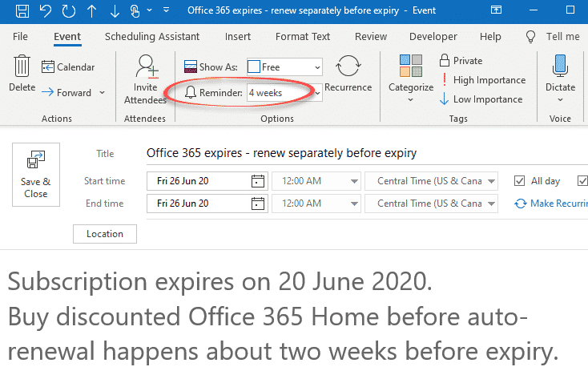This screenshot has width=588, height=383.
Task: Mark event as Private with lock icon
Action: click(461, 60)
